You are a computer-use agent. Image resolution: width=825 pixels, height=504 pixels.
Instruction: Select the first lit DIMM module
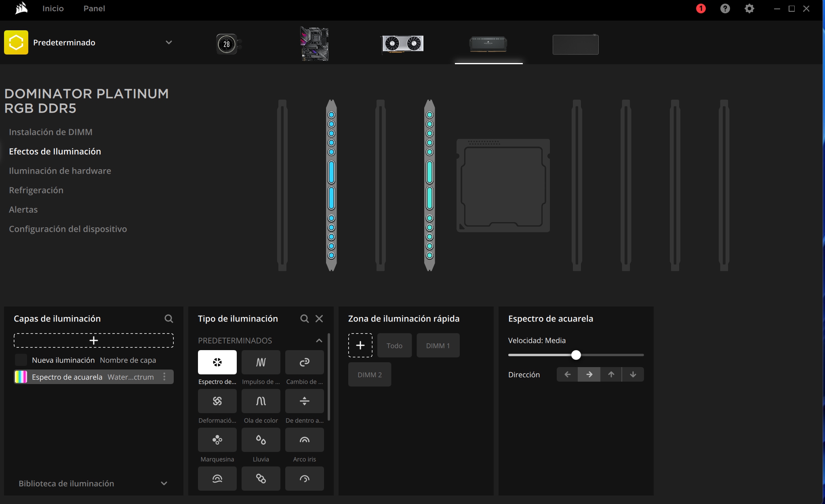click(x=331, y=185)
